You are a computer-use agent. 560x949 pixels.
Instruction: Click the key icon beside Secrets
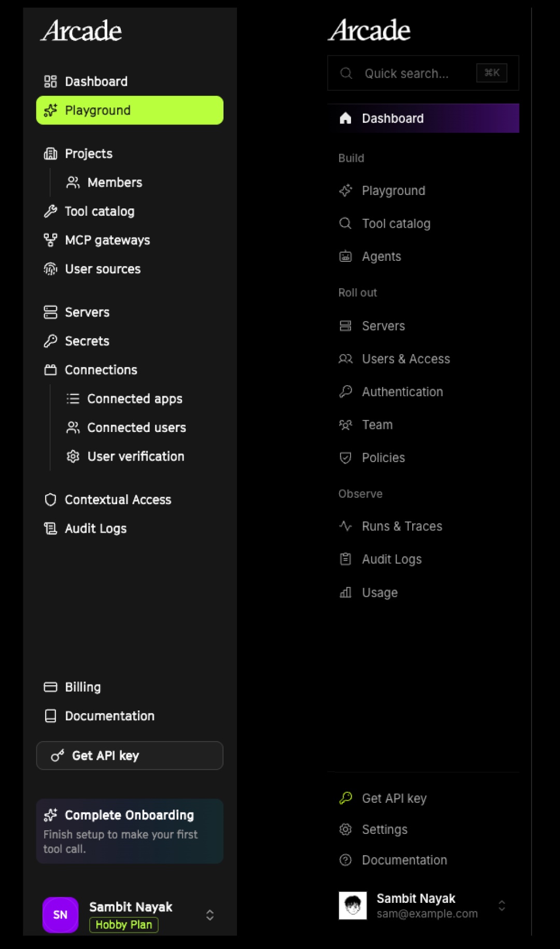point(50,341)
